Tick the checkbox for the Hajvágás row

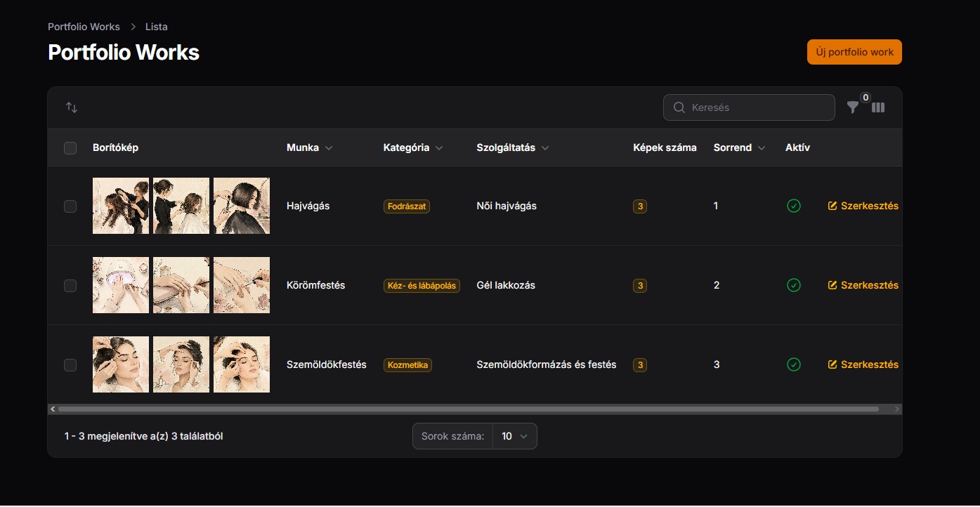pyautogui.click(x=70, y=206)
